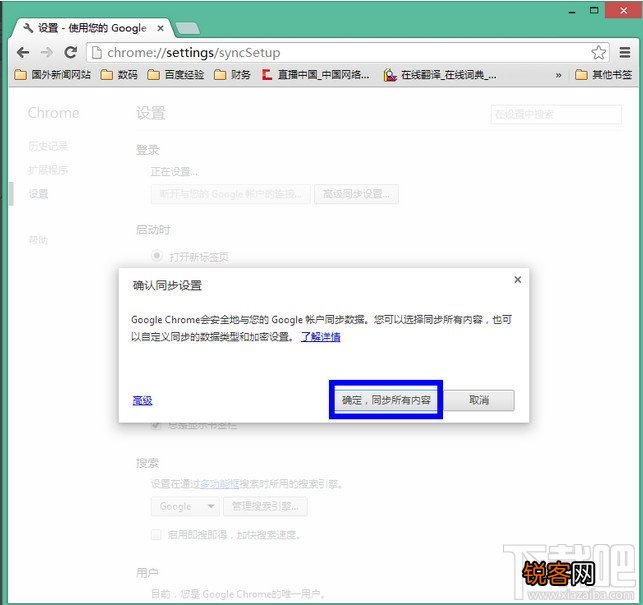Open 扩展程序 in the sidebar
Image resolution: width=643 pixels, height=605 pixels.
click(x=48, y=170)
